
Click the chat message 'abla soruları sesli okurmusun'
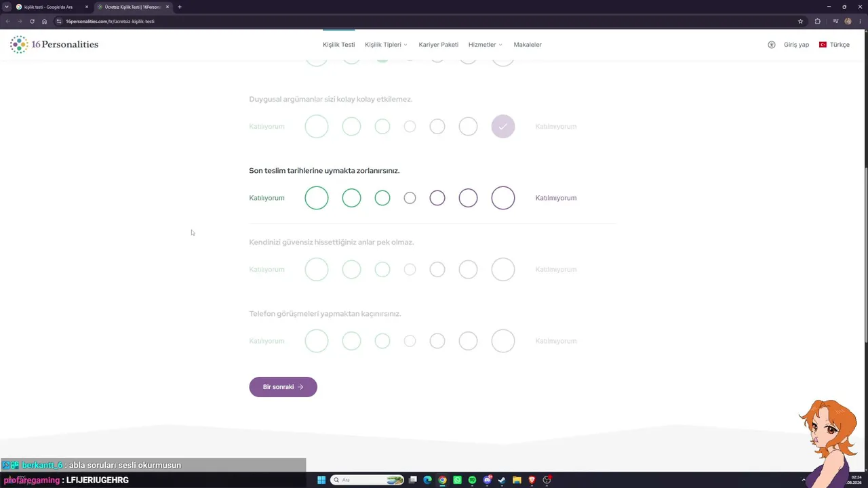point(125,466)
